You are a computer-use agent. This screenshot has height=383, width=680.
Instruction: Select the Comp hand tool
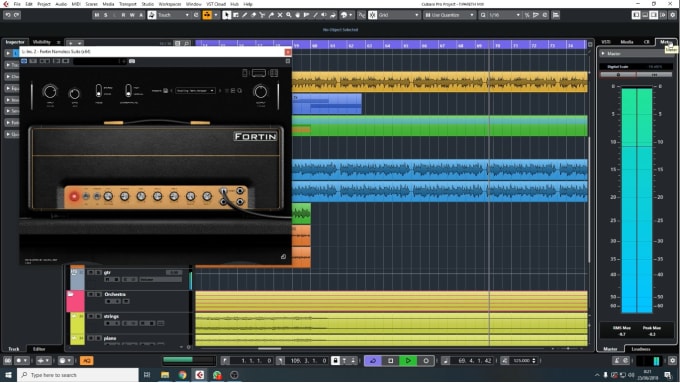point(298,15)
